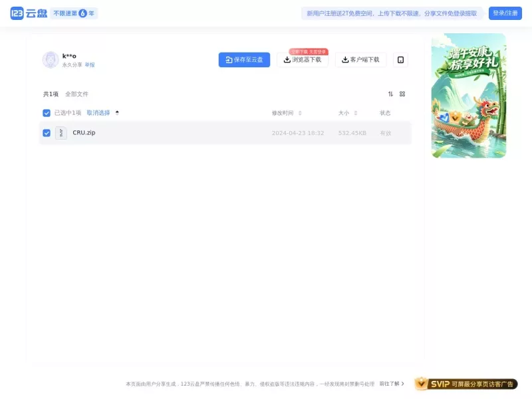Click 取消选择 link
This screenshot has height=399, width=532.
pyautogui.click(x=98, y=112)
